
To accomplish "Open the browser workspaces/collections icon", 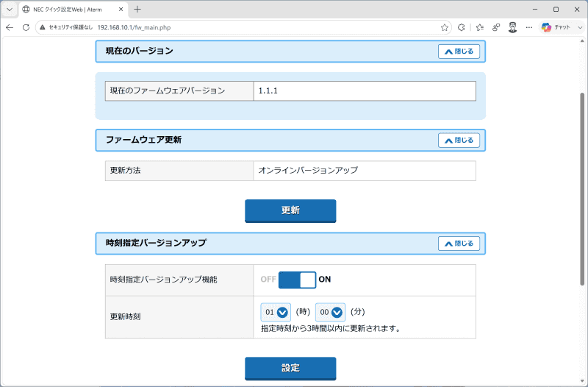I will point(496,27).
